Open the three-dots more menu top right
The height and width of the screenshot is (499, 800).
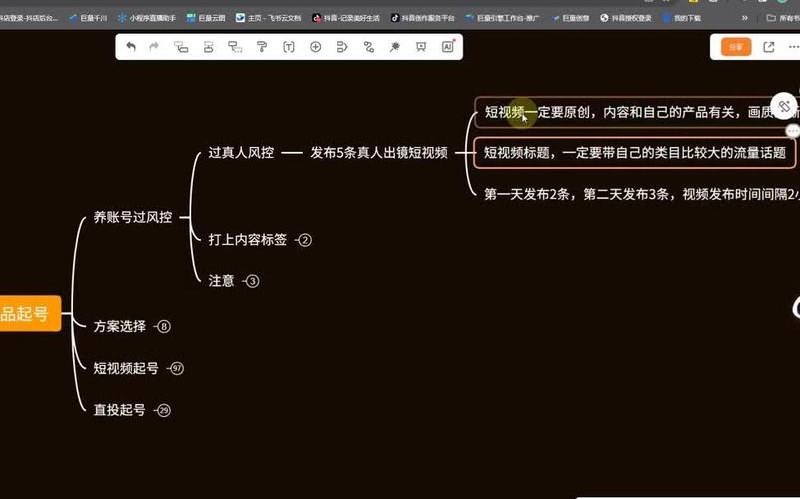click(x=793, y=47)
